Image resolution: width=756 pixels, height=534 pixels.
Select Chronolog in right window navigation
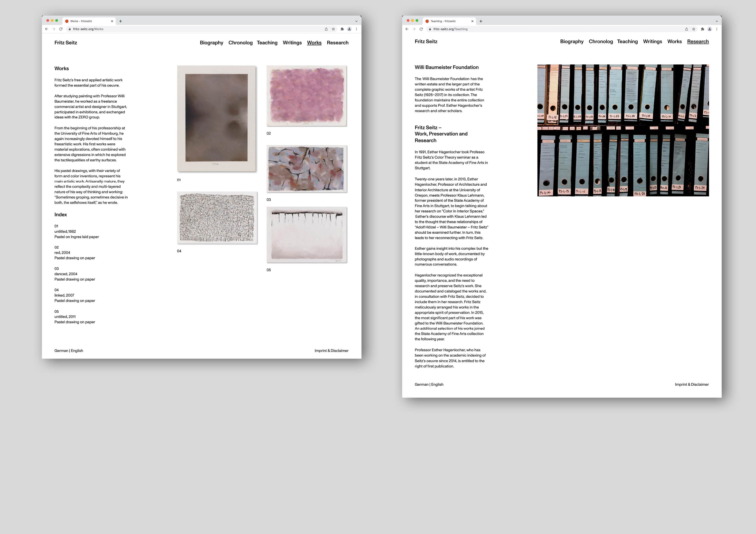coord(601,42)
